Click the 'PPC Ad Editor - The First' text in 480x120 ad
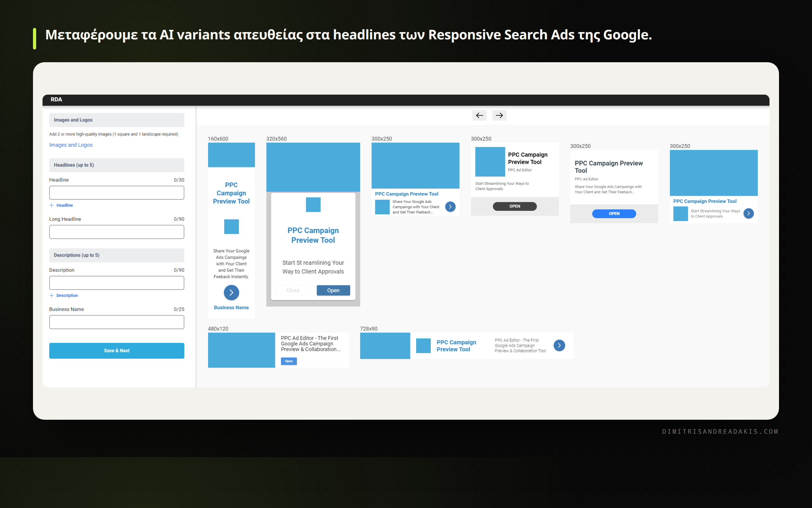This screenshot has height=508, width=812. tap(309, 338)
